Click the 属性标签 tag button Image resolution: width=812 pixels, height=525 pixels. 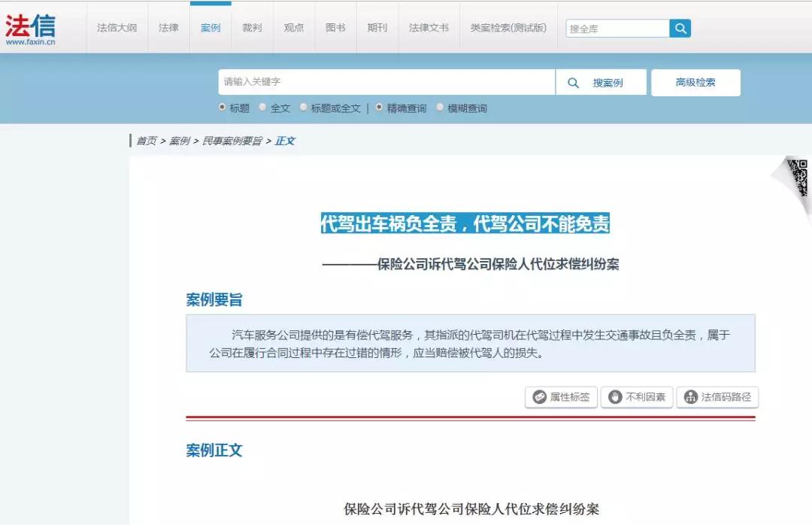tap(561, 397)
